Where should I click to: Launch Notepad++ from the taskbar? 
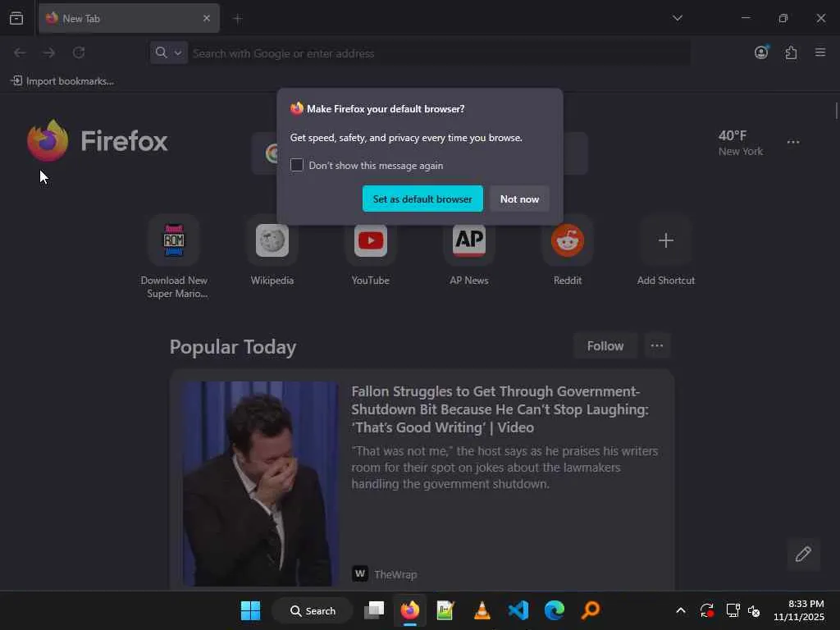[445, 610]
